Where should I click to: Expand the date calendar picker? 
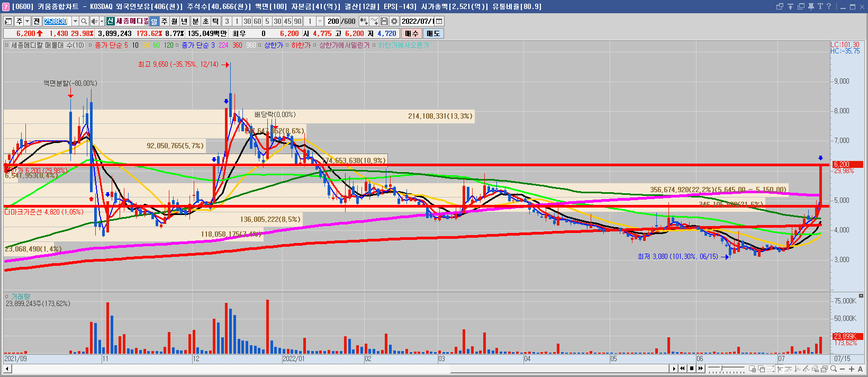(x=439, y=21)
